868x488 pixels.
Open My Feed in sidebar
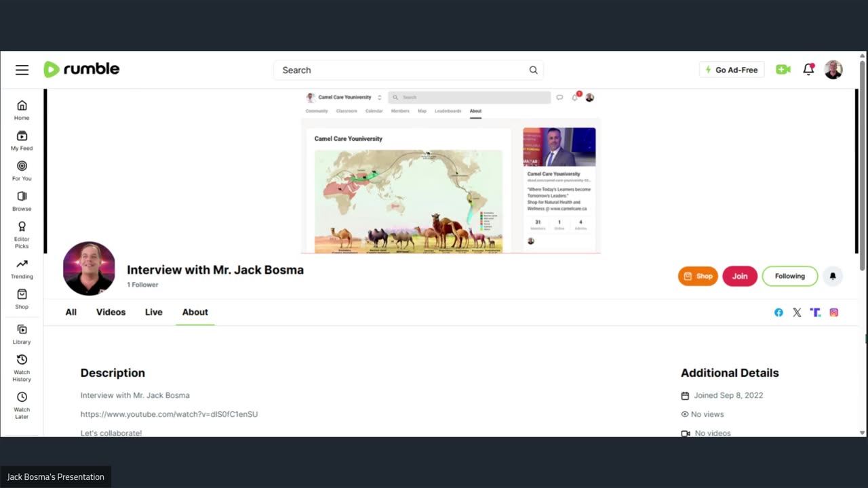[22, 140]
